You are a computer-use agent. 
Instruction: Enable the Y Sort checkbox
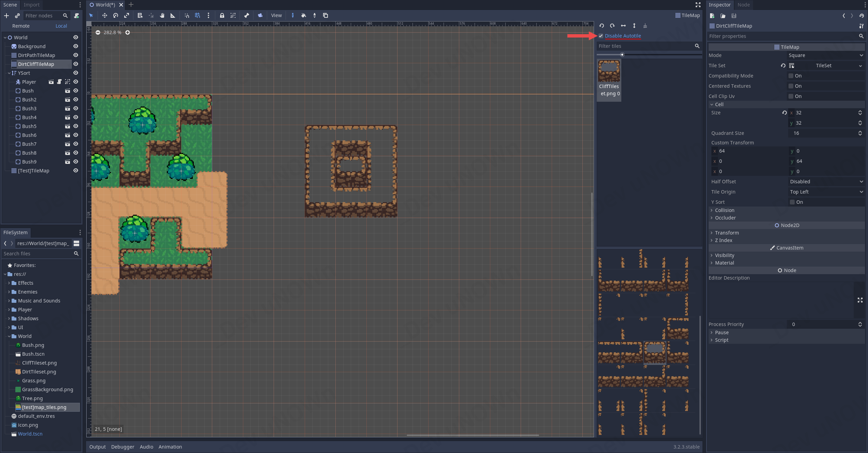[792, 202]
